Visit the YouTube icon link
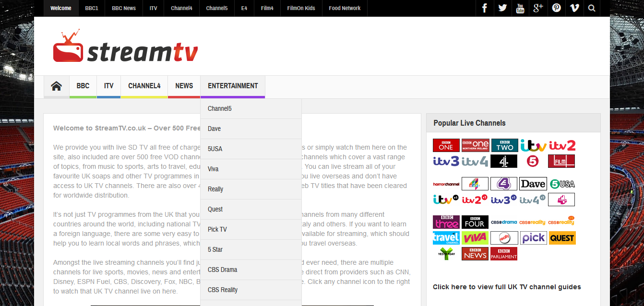 520,8
